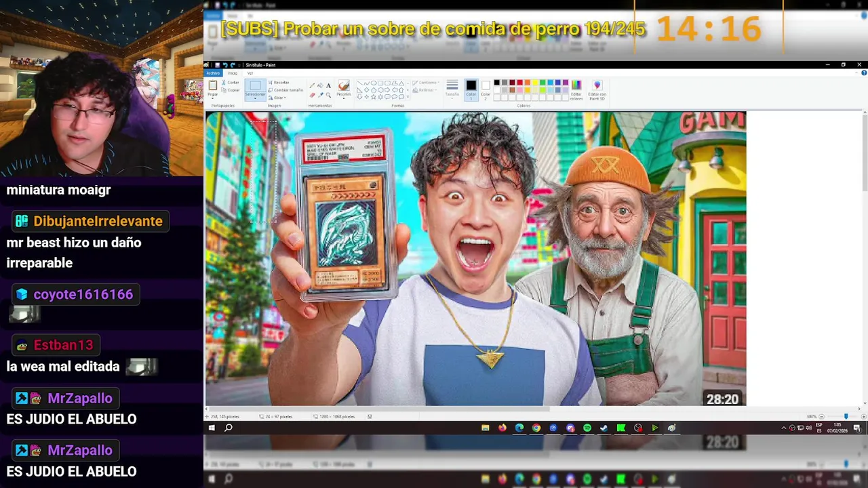Pick the green color swatch
868x488 pixels.
click(x=542, y=83)
